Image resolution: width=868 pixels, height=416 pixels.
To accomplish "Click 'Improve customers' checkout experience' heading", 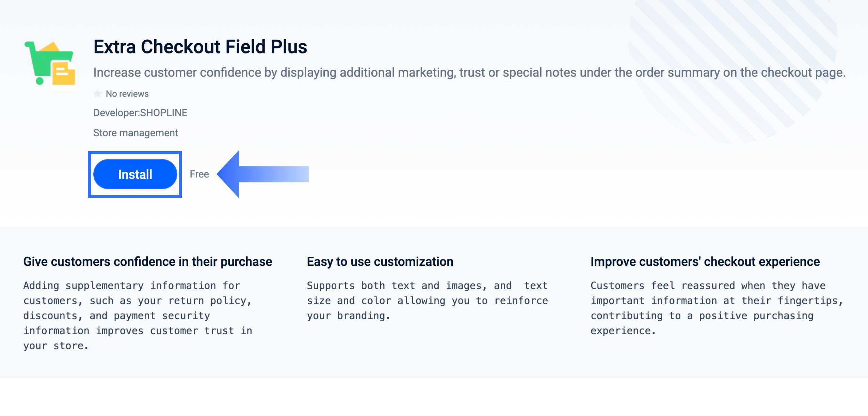I will (705, 261).
